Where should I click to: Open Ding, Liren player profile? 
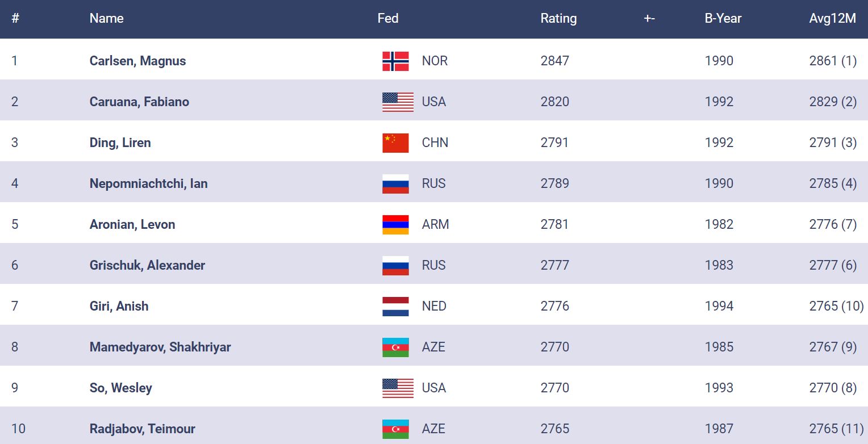pyautogui.click(x=120, y=143)
